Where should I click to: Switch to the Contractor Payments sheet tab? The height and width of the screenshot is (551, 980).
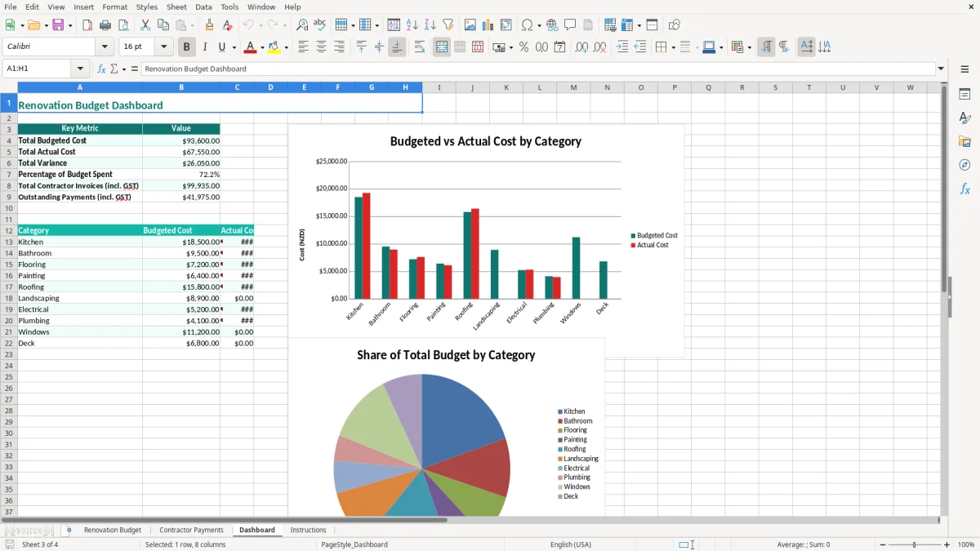(x=191, y=530)
